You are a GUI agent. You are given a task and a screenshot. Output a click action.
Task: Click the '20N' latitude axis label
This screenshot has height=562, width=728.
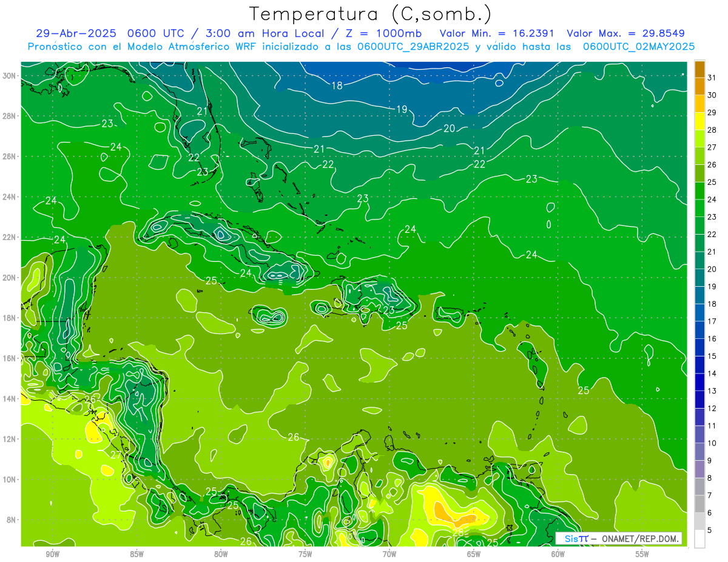point(10,278)
